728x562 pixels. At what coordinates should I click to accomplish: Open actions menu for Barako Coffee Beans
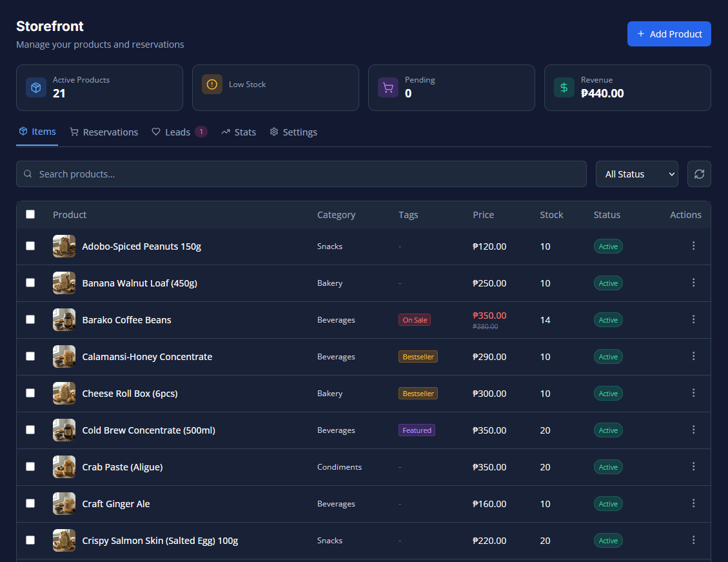point(693,319)
